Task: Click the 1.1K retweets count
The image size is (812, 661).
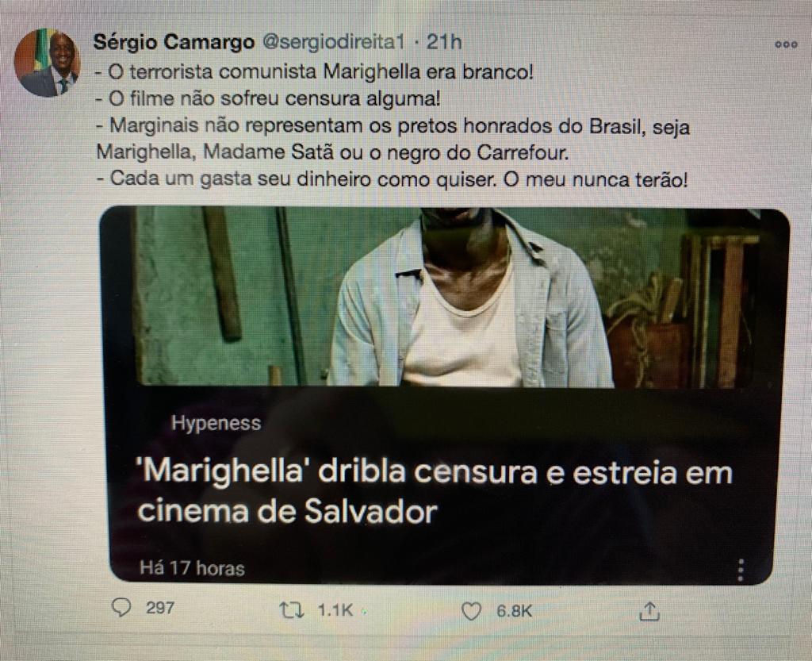Action: [335, 610]
